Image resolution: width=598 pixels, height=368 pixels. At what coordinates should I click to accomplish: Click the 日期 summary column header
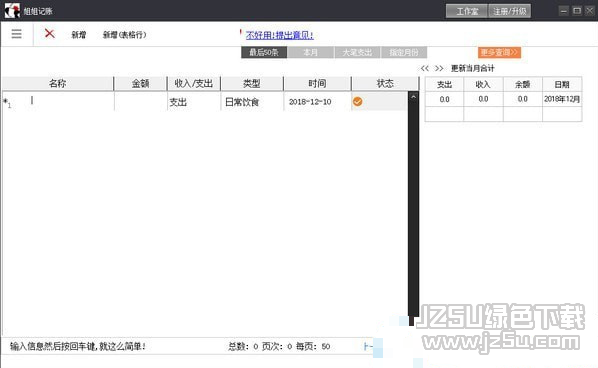[562, 84]
